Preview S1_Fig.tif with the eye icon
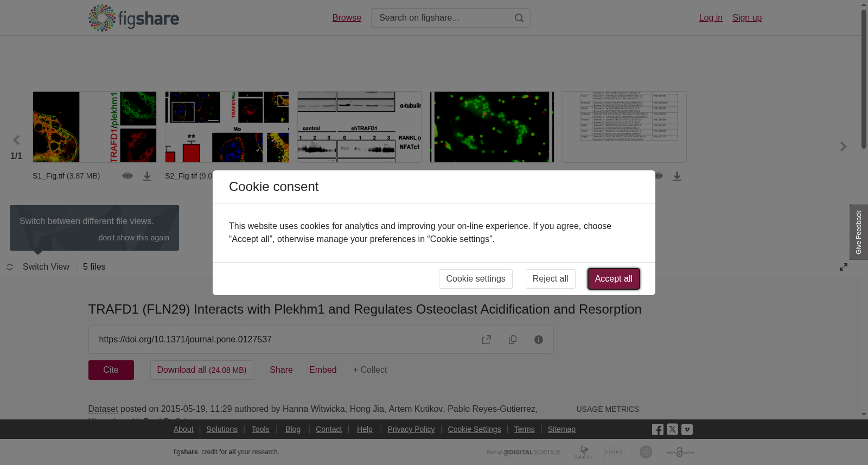Image resolution: width=868 pixels, height=465 pixels. click(127, 176)
